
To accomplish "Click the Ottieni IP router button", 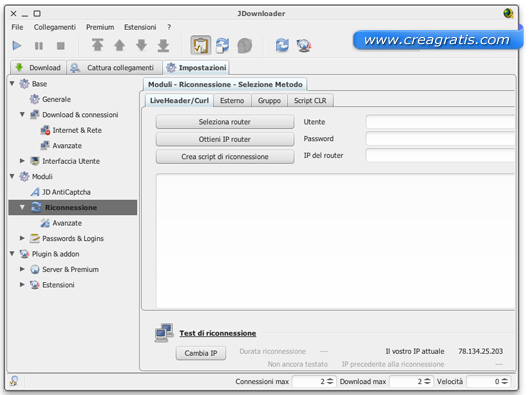I will (x=225, y=139).
